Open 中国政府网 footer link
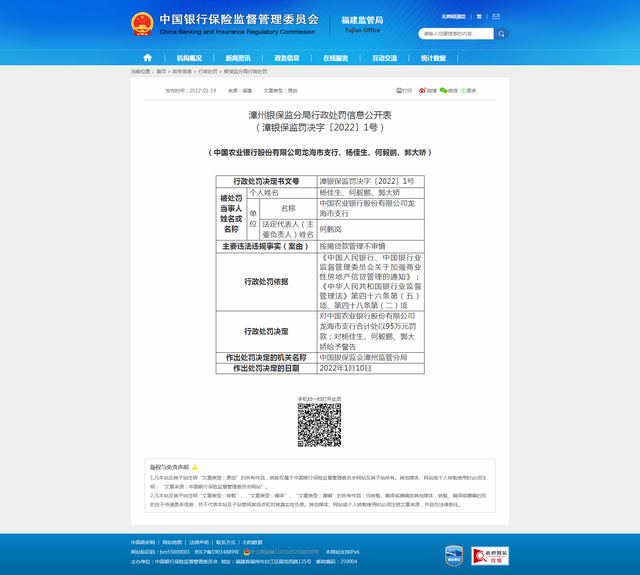Screen dimensions: 640x575 point(143,542)
